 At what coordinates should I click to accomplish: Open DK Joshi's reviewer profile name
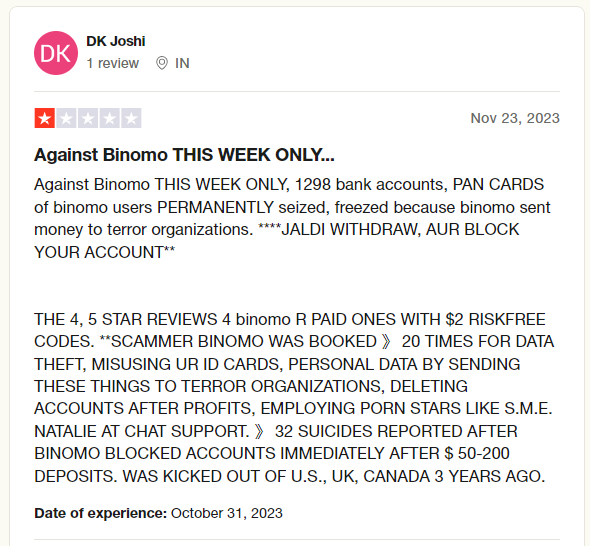click(116, 41)
